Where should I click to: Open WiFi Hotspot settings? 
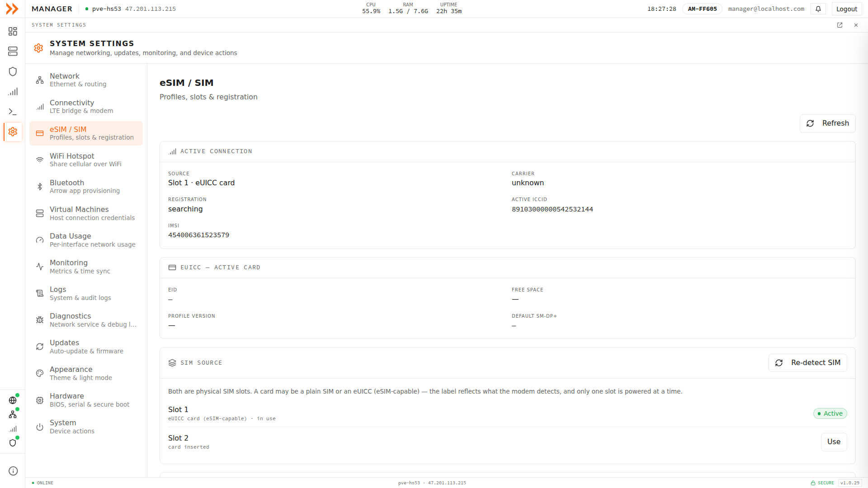click(86, 160)
